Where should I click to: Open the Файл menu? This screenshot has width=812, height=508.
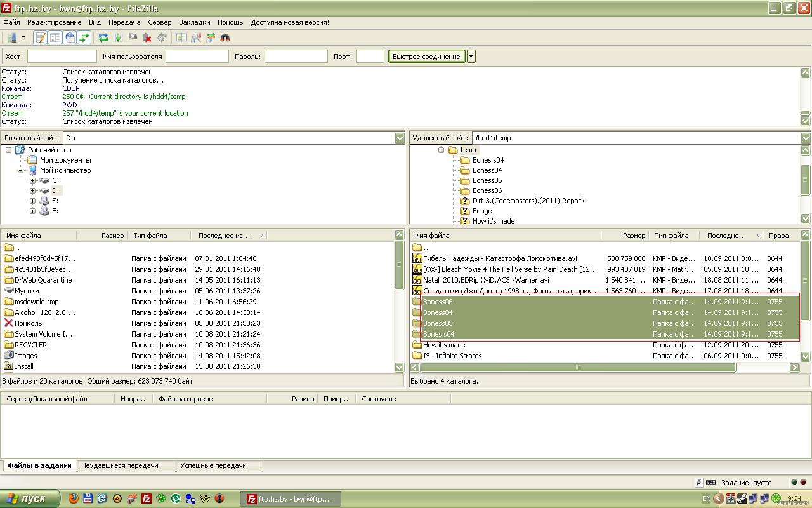click(11, 22)
